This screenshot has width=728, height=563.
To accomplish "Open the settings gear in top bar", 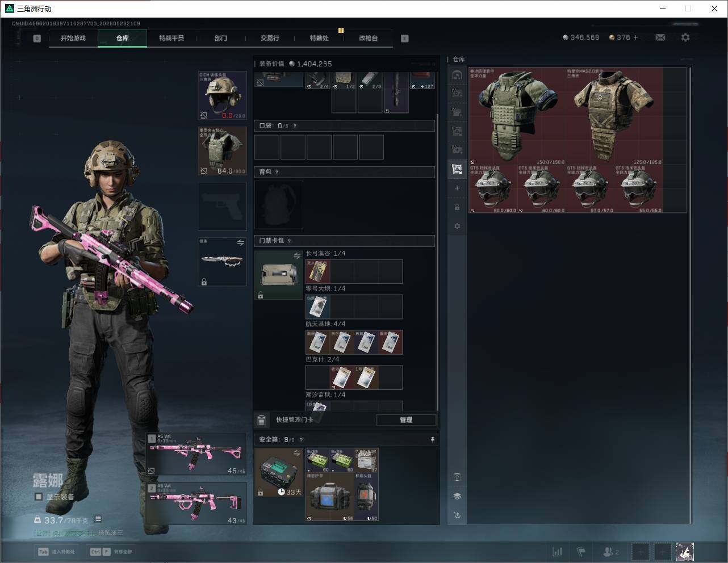I will 685,37.
